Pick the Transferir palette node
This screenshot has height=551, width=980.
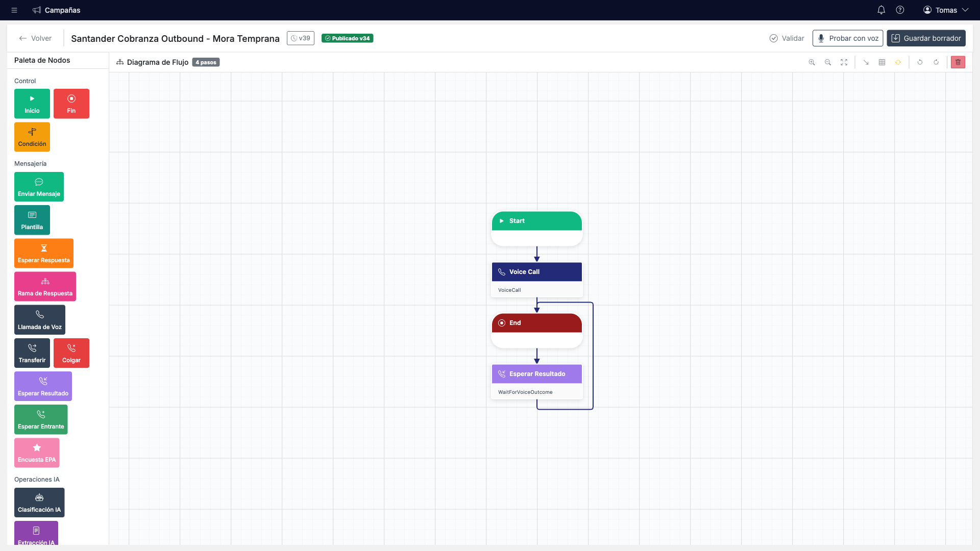pos(32,353)
